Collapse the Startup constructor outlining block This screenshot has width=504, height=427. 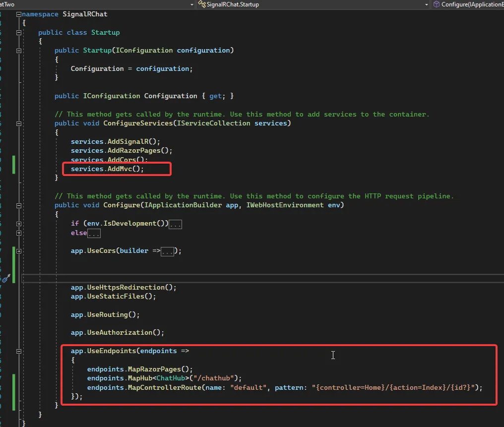pyautogui.click(x=19, y=51)
